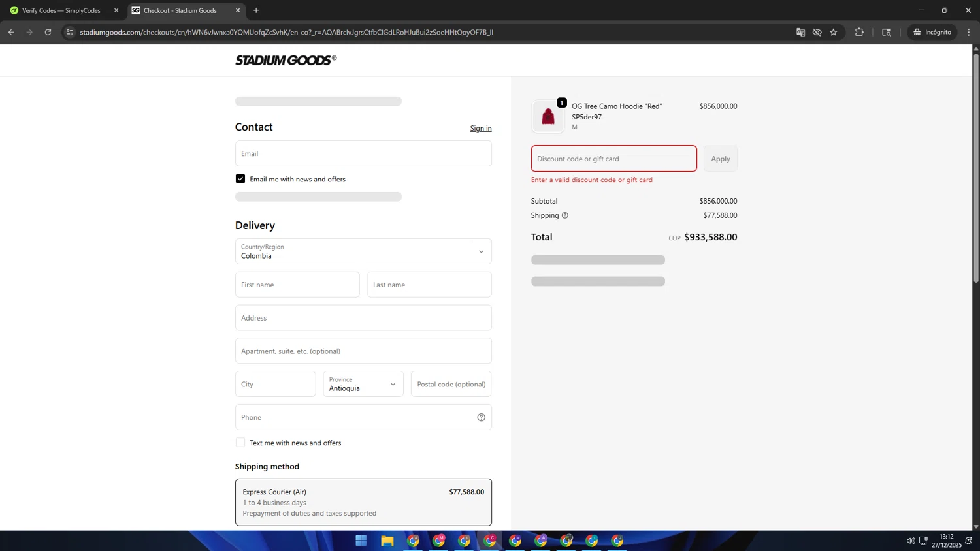
Task: Open the Windows Start menu
Action: click(x=361, y=541)
